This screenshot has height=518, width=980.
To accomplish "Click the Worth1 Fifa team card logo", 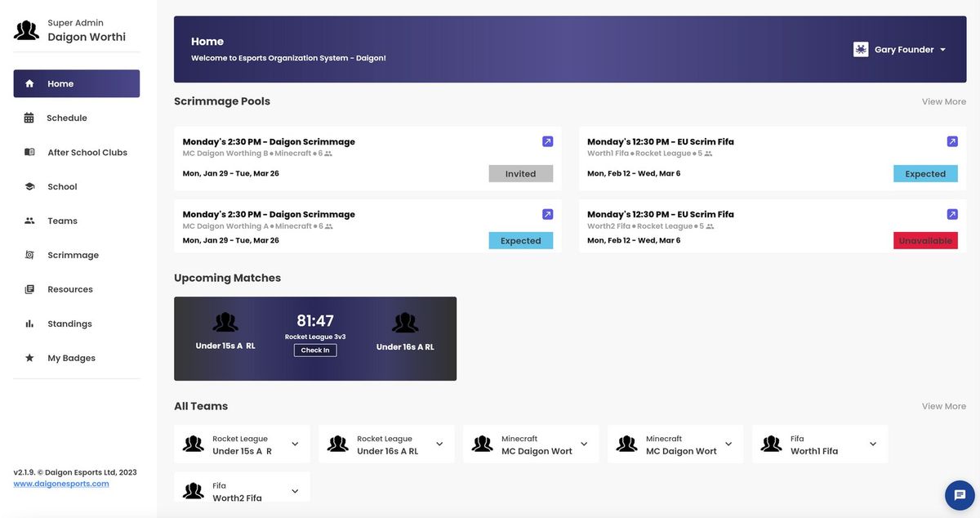I will (771, 444).
